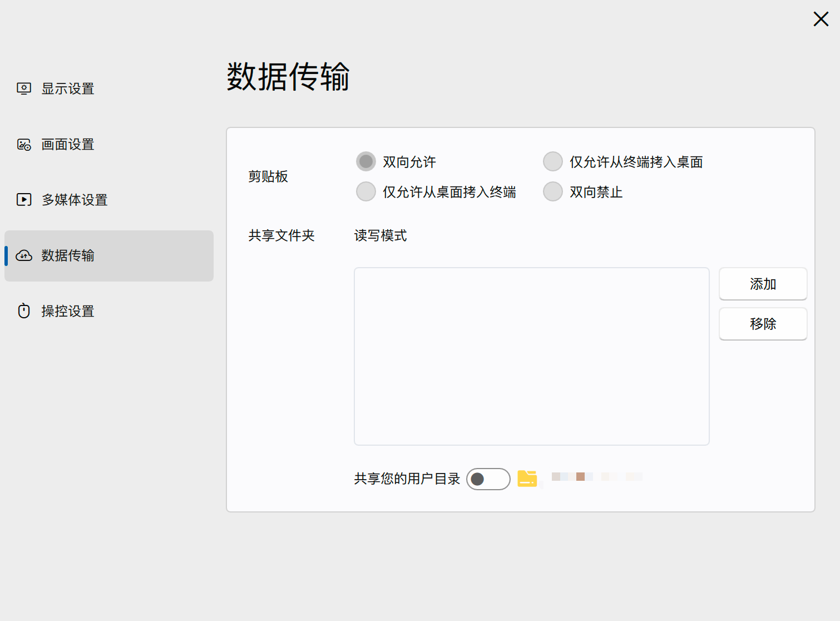Enable 共享您的用户目录 toggle

coord(488,479)
